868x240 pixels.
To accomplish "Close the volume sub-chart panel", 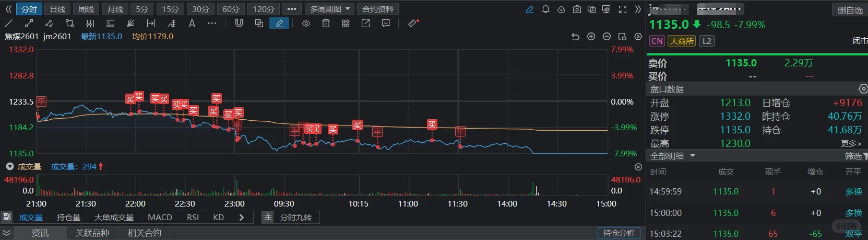I will 638,167.
